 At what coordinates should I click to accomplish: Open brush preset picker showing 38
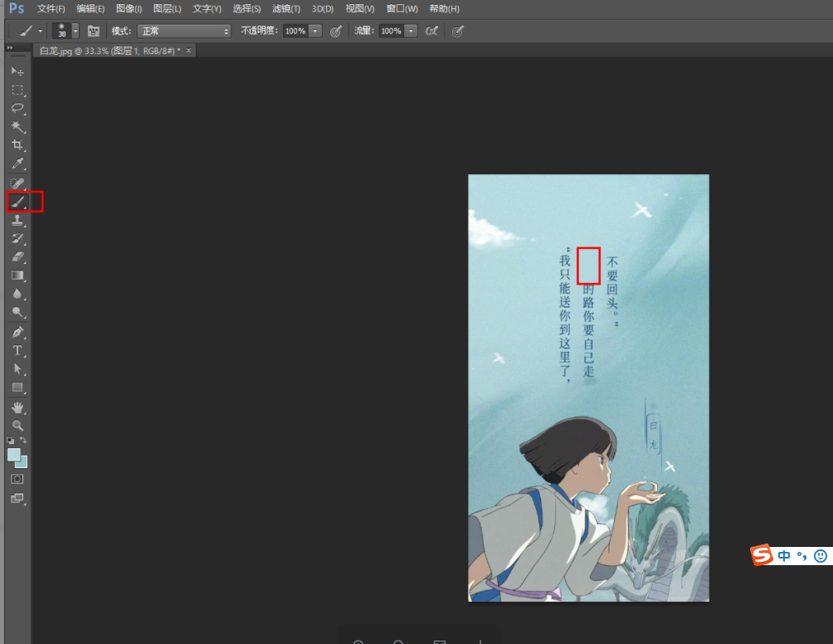(x=62, y=31)
